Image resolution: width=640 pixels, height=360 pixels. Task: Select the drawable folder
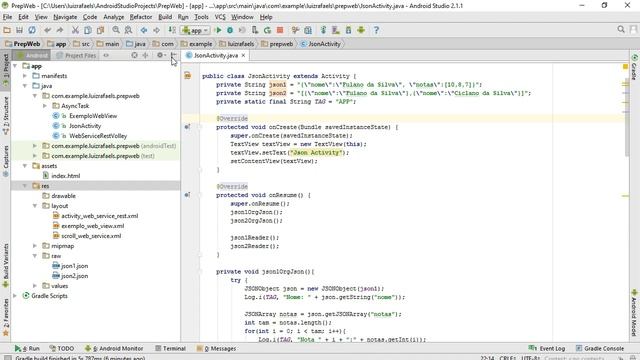click(x=63, y=196)
